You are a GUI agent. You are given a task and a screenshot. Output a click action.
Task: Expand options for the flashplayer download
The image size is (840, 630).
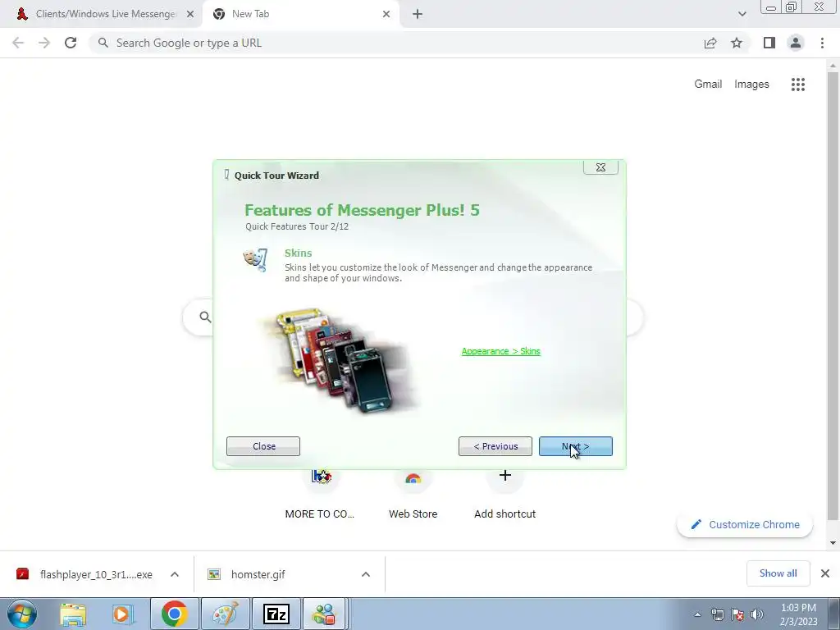(175, 574)
